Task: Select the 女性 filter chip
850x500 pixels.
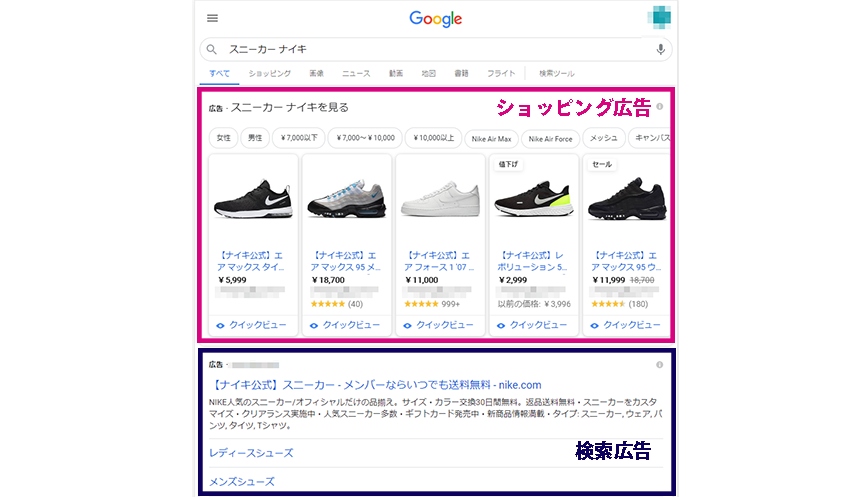Action: (223, 138)
